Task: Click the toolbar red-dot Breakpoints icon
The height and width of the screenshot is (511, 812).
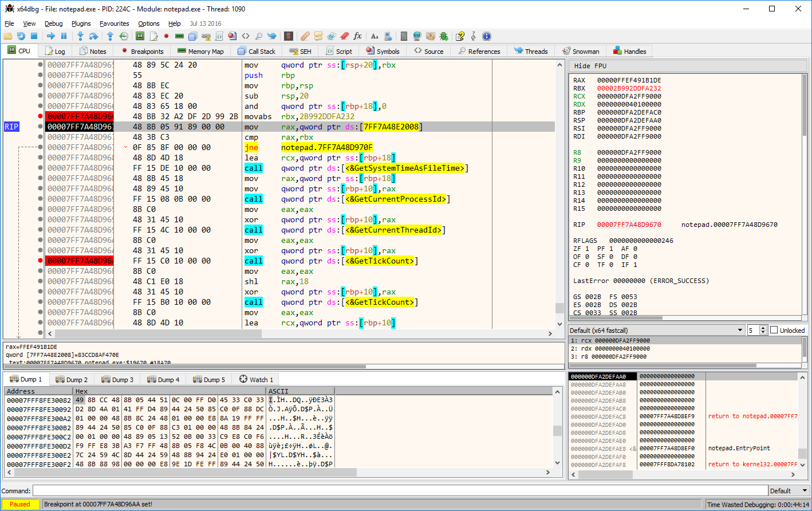Action: click(166, 36)
